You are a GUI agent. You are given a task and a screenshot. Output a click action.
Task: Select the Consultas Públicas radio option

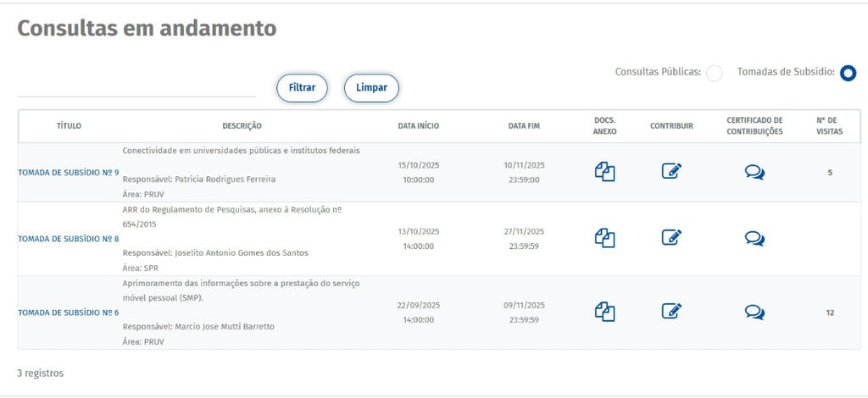715,74
